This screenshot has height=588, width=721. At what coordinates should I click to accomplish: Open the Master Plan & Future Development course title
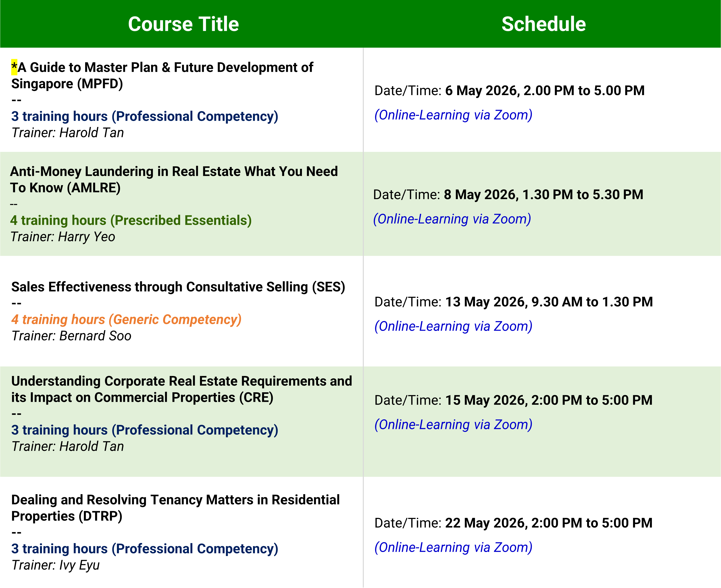coord(163,75)
